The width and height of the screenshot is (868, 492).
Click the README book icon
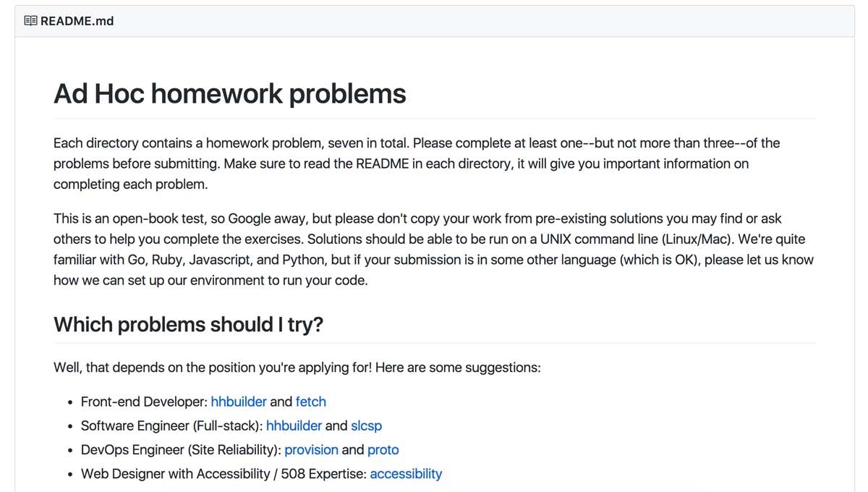click(x=30, y=21)
